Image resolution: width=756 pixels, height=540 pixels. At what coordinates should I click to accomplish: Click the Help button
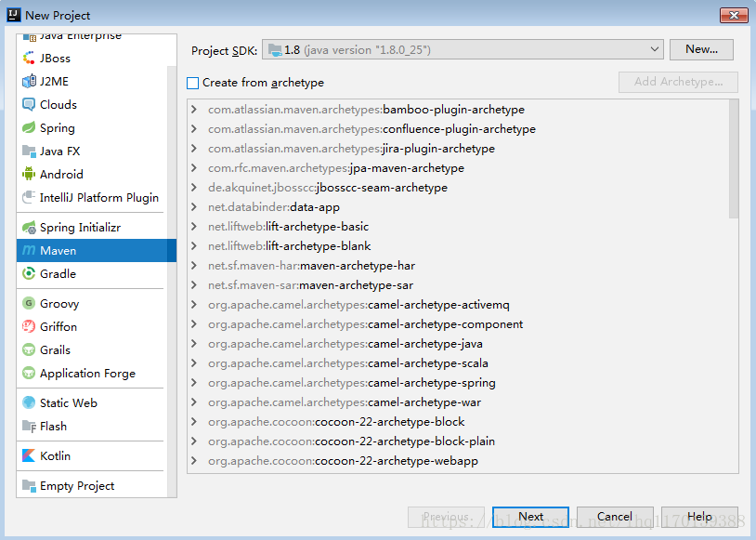(x=699, y=517)
